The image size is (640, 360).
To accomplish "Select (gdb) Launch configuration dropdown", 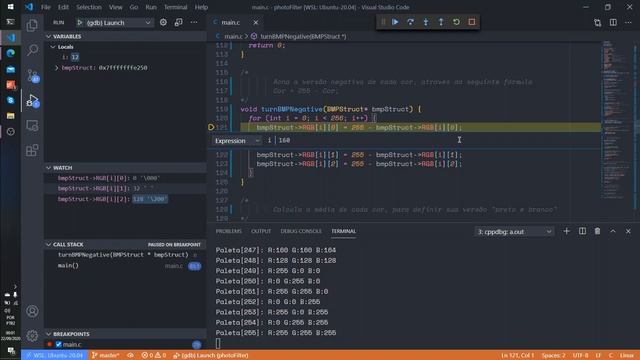I will click(115, 22).
